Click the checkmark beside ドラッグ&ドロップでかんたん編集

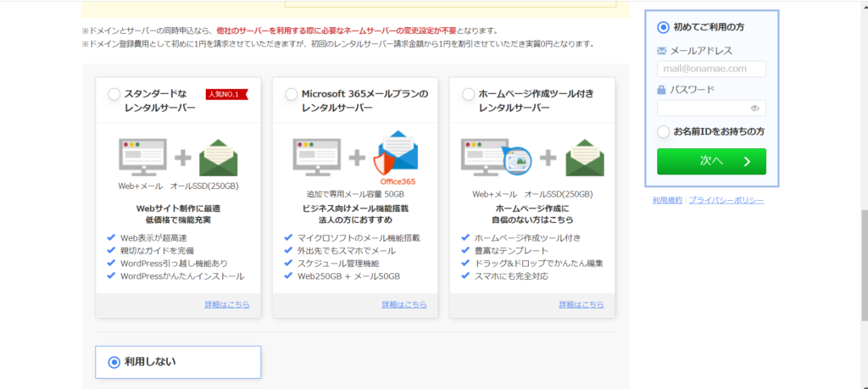(465, 263)
